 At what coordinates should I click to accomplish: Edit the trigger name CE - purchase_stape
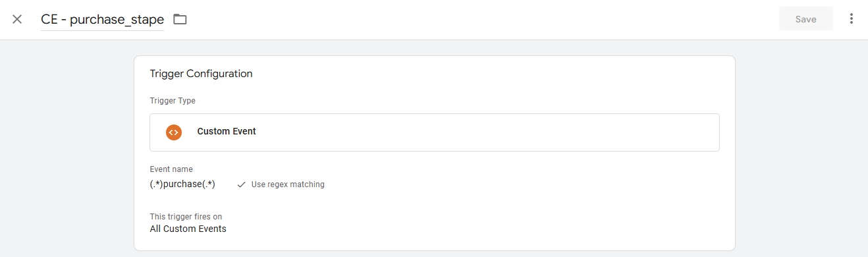point(102,19)
